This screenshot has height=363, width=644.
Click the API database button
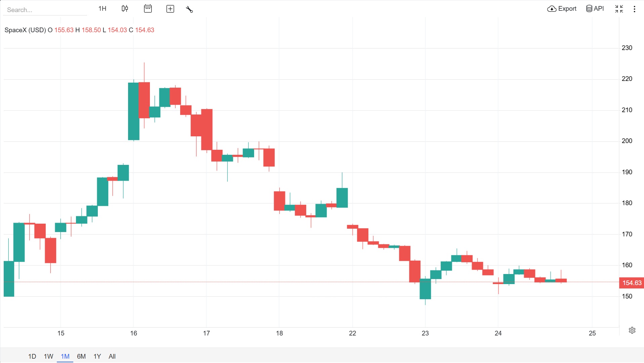pos(595,9)
